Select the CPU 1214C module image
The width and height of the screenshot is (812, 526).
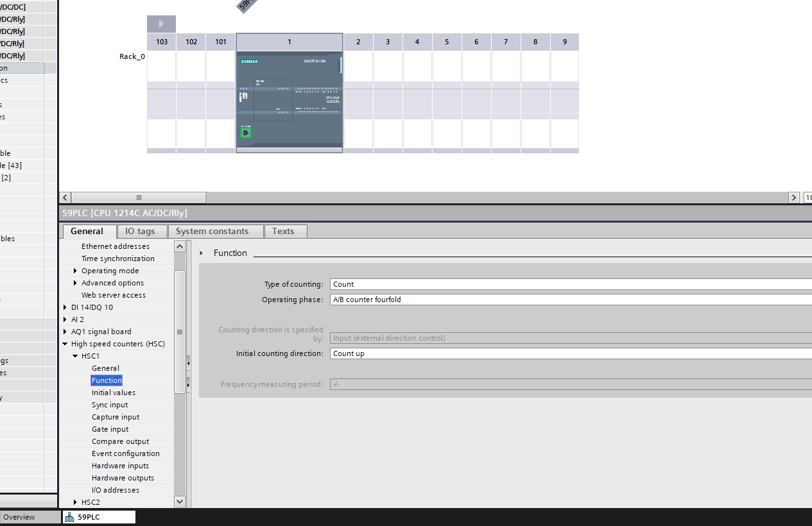pyautogui.click(x=289, y=101)
